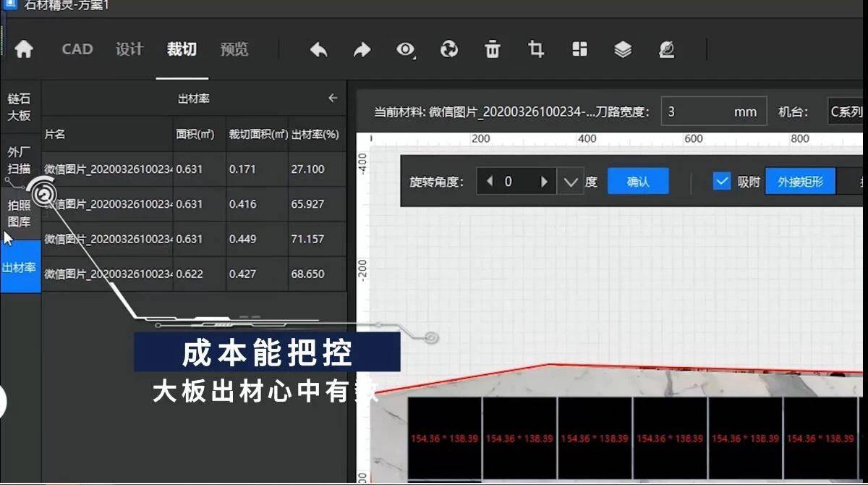868x485 pixels.
Task: Toggle the 外接矩形 button
Action: pyautogui.click(x=800, y=182)
